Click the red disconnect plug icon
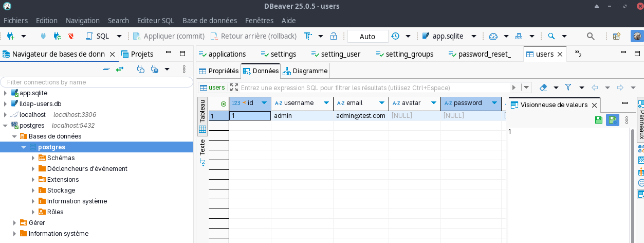The image size is (644, 243). [x=71, y=36]
